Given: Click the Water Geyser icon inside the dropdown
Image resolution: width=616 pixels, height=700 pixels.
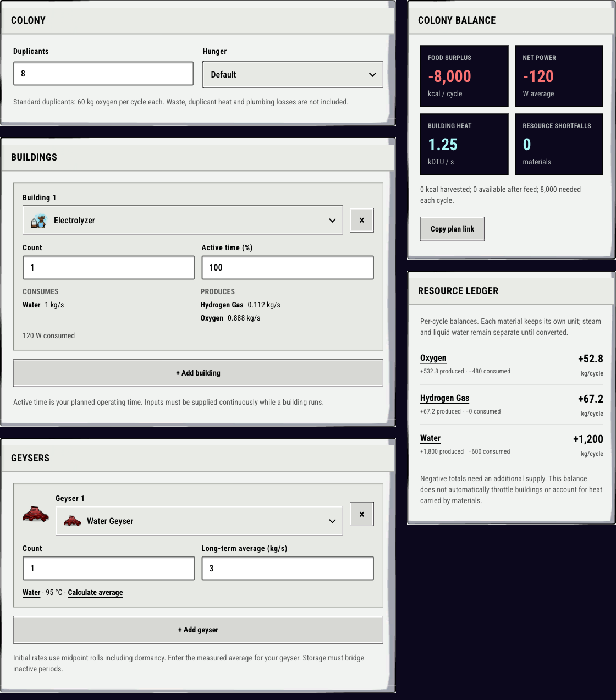Looking at the screenshot, I should [x=73, y=521].
